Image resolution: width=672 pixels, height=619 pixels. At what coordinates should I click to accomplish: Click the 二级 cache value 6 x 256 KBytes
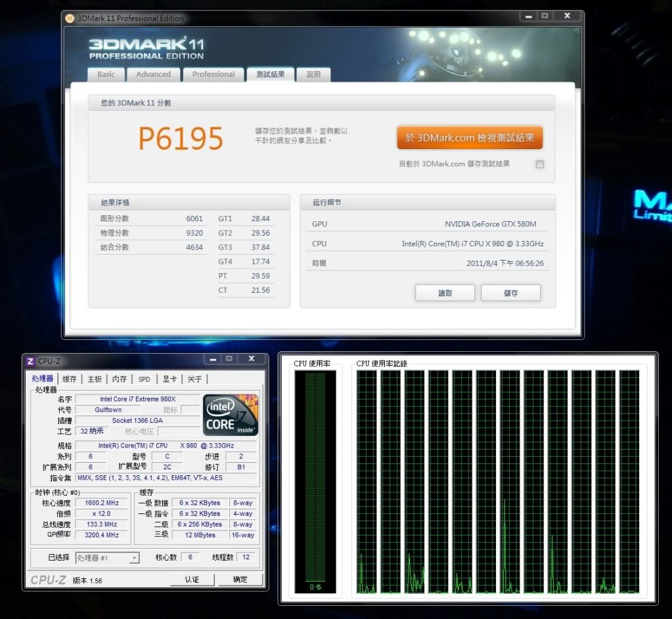point(200,524)
